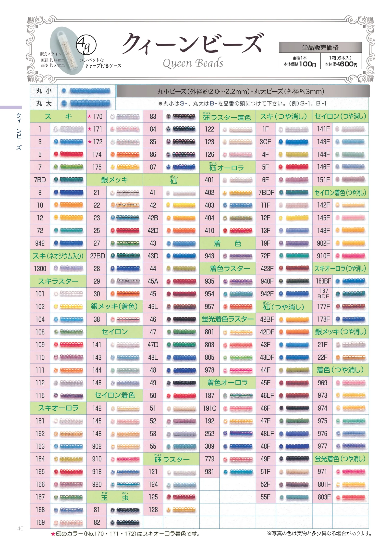This screenshot has height=550, width=392.
Task: Click the yellow bead swatch for number 42
Action: (181, 205)
